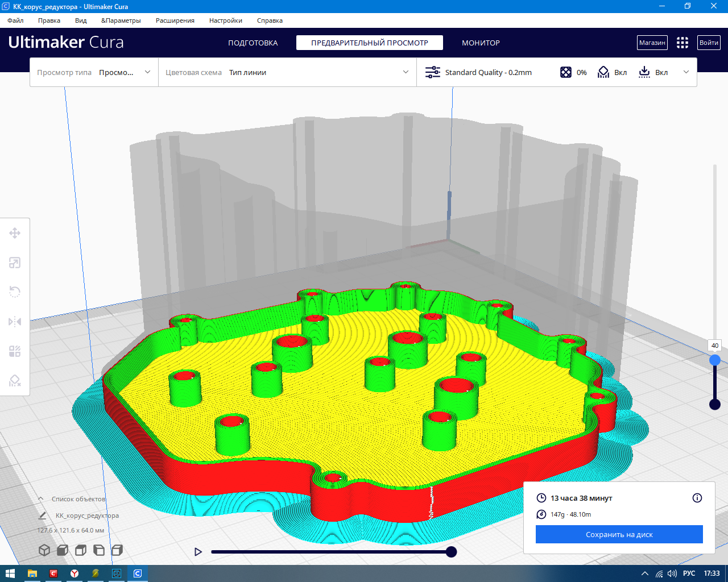
Task: Play the layer simulation
Action: tap(198, 552)
